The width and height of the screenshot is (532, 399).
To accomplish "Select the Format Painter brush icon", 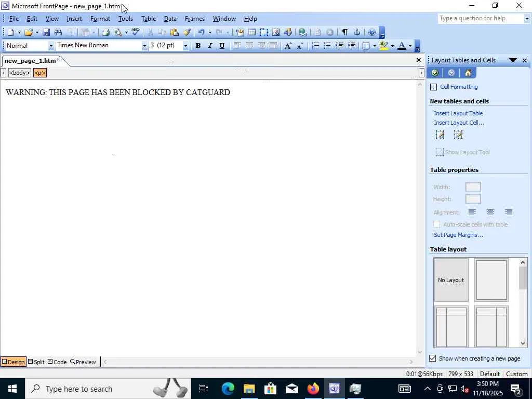I will (x=187, y=32).
